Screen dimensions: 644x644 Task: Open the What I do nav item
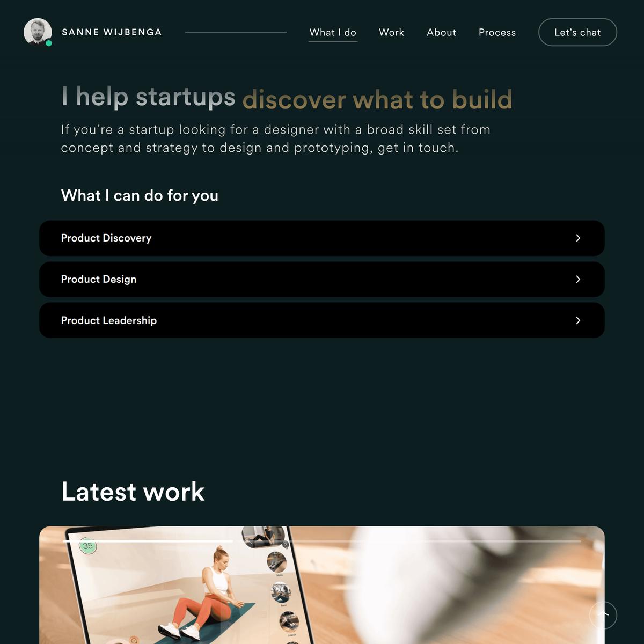(x=333, y=32)
